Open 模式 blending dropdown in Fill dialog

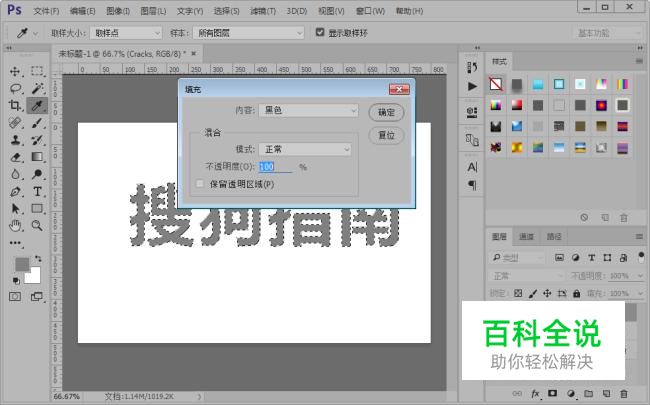[305, 149]
